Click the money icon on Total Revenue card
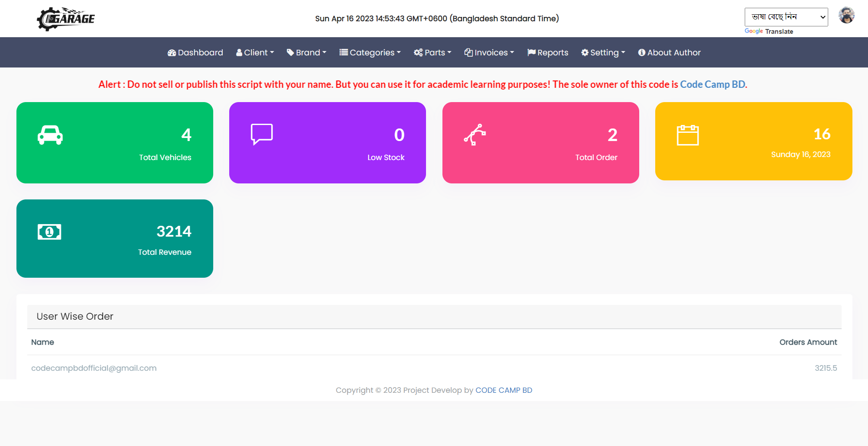 tap(49, 231)
